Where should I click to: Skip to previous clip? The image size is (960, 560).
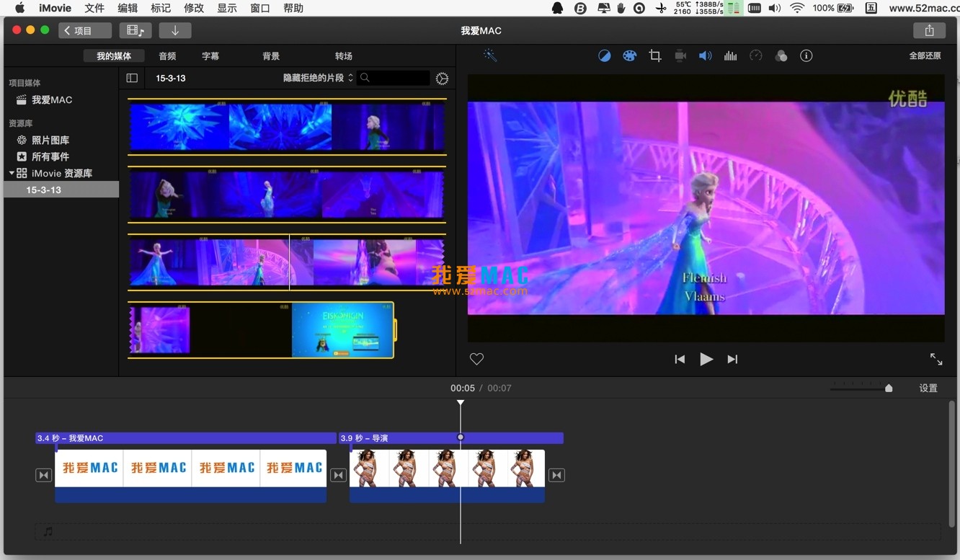click(x=680, y=359)
